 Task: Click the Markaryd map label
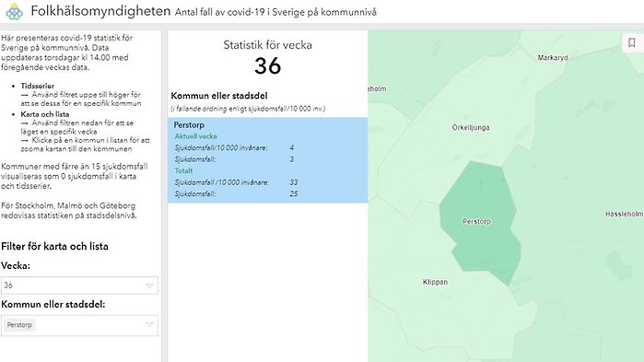click(553, 58)
